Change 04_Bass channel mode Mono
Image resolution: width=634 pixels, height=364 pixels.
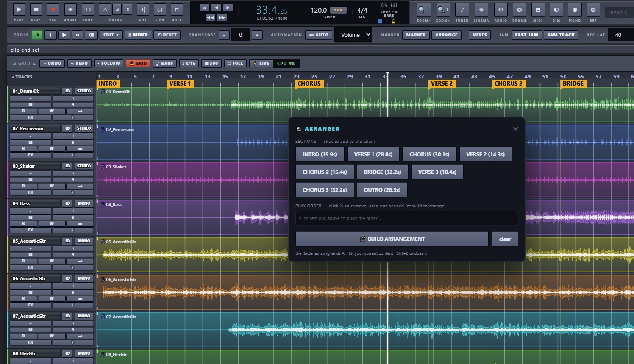(x=84, y=203)
